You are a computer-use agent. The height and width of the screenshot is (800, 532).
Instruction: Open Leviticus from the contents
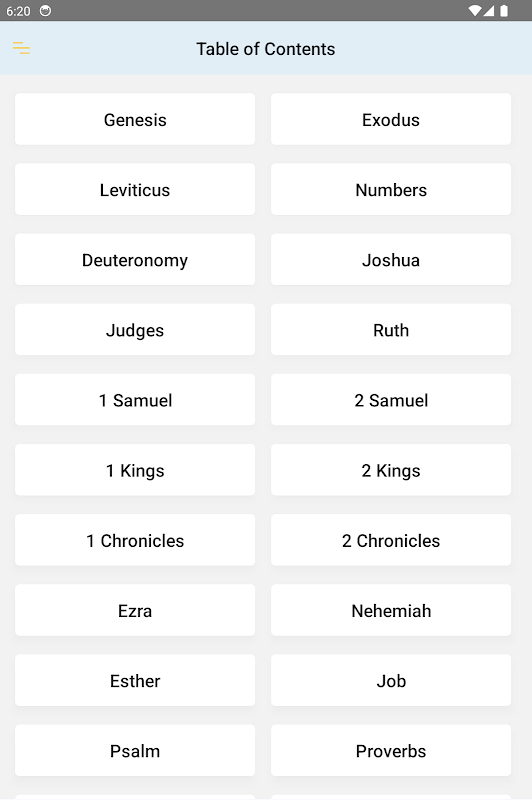(x=135, y=189)
